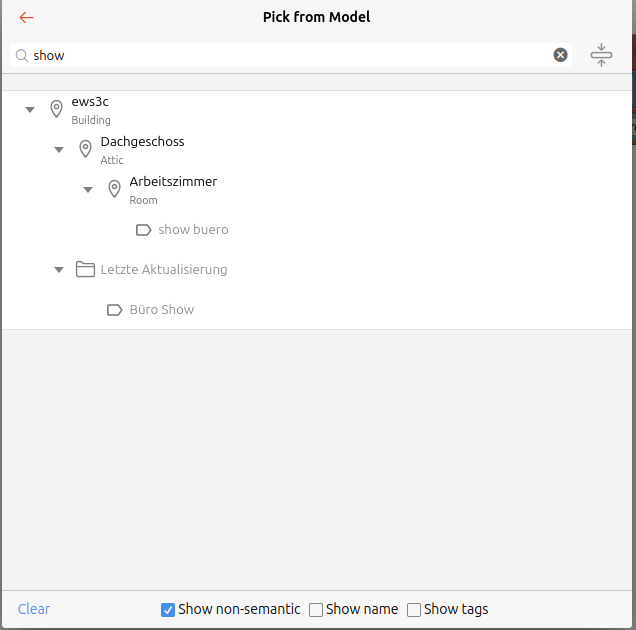Click the magnifier search icon
636x630 pixels.
pyautogui.click(x=22, y=55)
